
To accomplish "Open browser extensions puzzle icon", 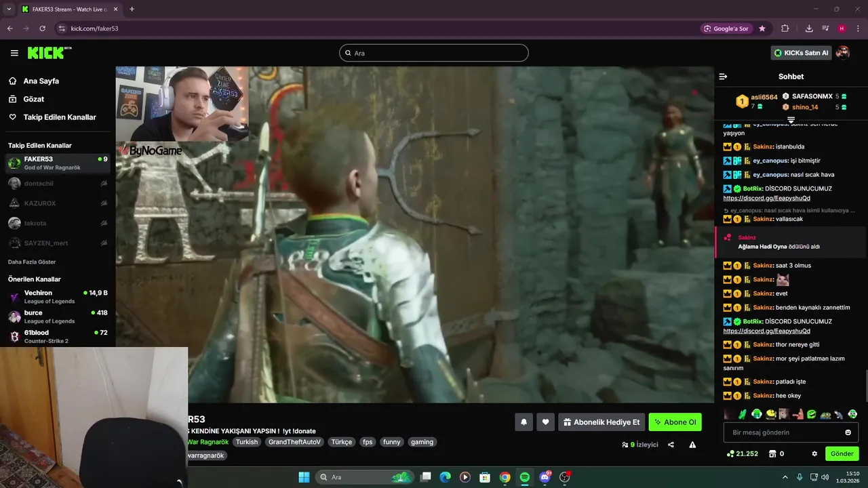I will [x=785, y=28].
